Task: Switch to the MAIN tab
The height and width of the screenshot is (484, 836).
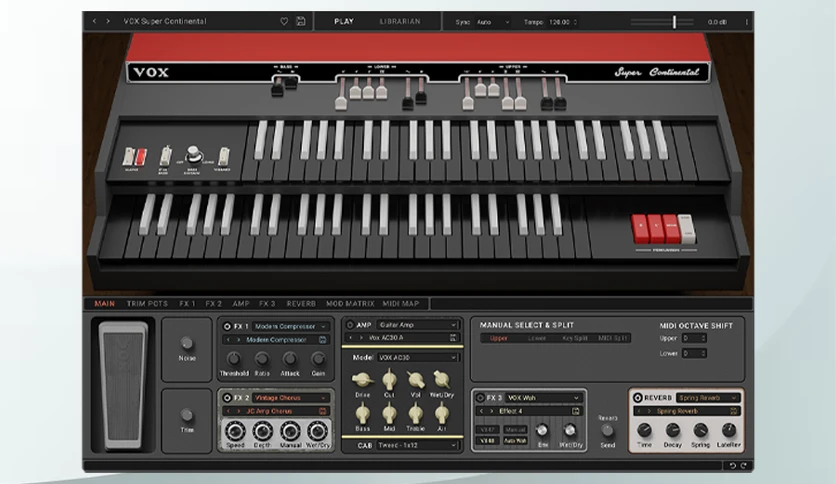Action: point(104,303)
